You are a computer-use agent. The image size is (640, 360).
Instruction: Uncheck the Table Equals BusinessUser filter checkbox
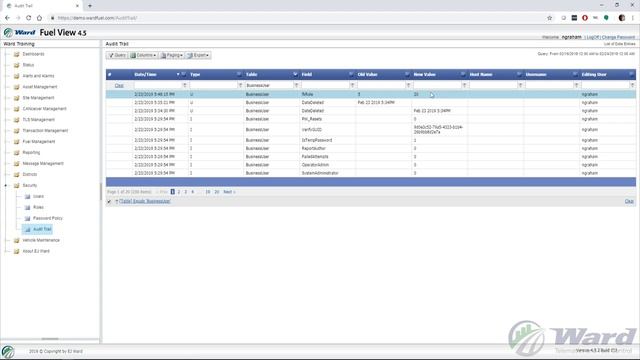pyautogui.click(x=109, y=202)
